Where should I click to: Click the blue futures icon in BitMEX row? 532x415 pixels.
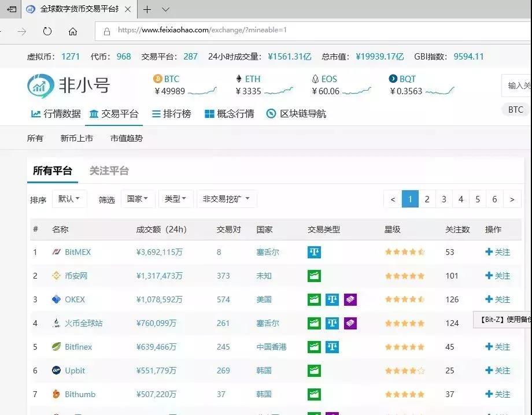(314, 252)
